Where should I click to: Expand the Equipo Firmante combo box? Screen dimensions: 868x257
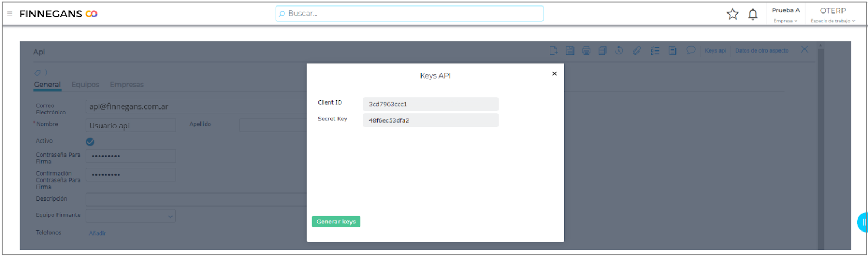(x=131, y=216)
